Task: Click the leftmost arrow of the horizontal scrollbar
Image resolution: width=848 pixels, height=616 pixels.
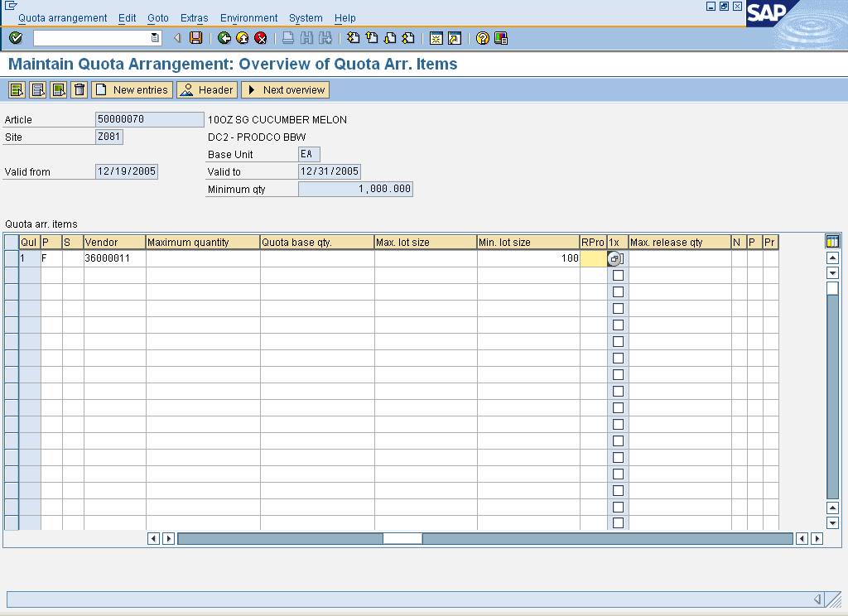Action: [x=153, y=539]
